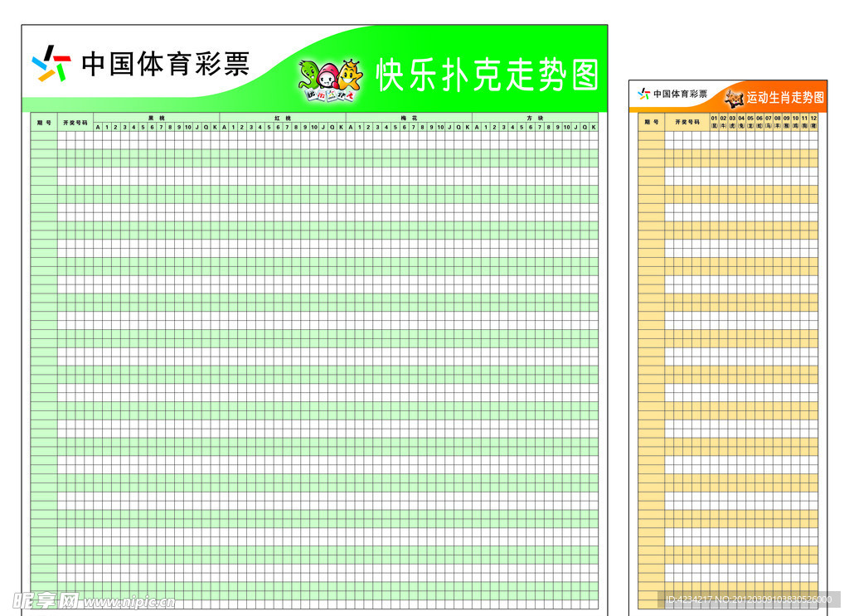Click column A under 黑桃
This screenshot has height=616, width=849.
click(98, 127)
